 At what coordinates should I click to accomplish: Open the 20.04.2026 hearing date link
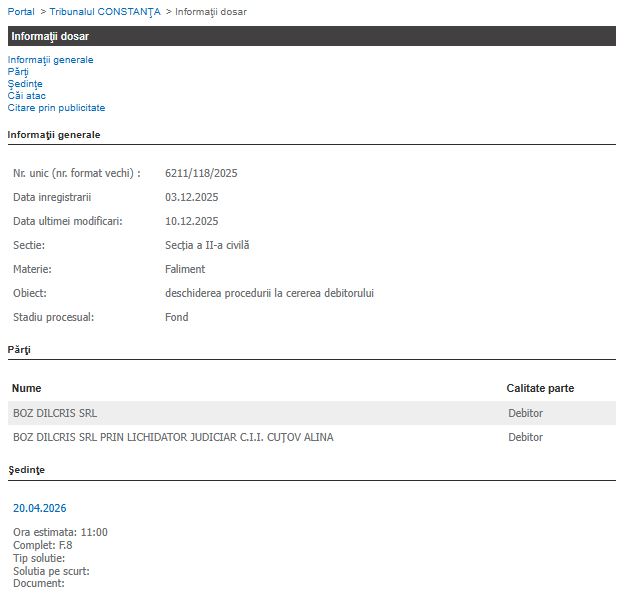(x=40, y=508)
